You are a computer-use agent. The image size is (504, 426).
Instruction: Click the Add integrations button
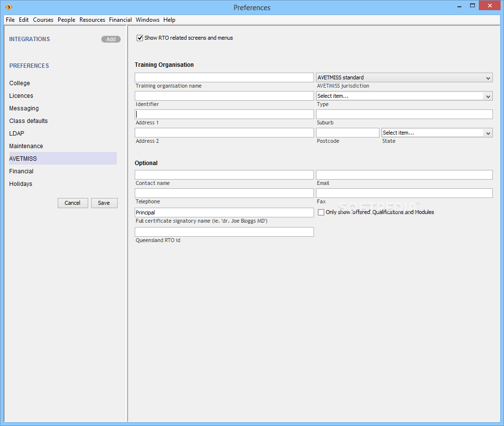click(x=111, y=39)
